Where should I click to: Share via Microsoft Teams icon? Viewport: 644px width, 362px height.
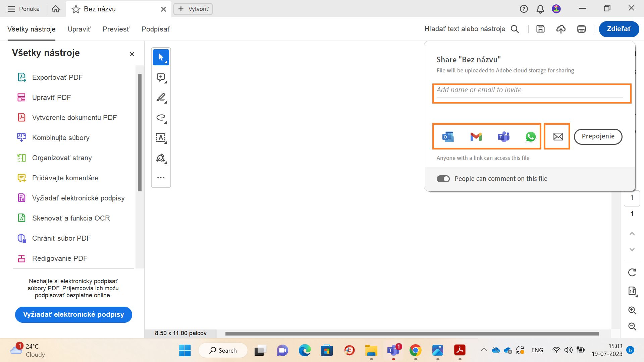tap(503, 137)
